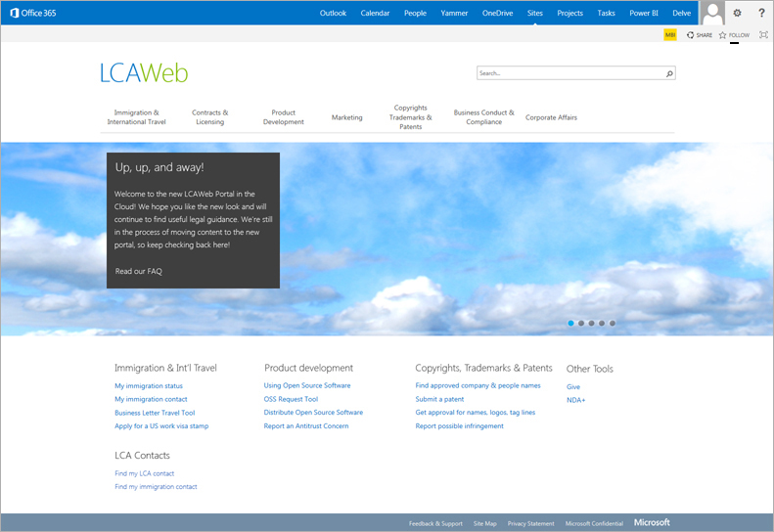Open Projects in top bar
774x532 pixels.
(x=569, y=13)
